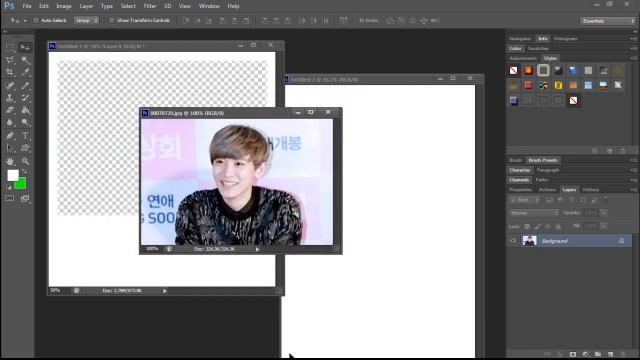
Task: Toggle lock position icon
Action: point(548,227)
